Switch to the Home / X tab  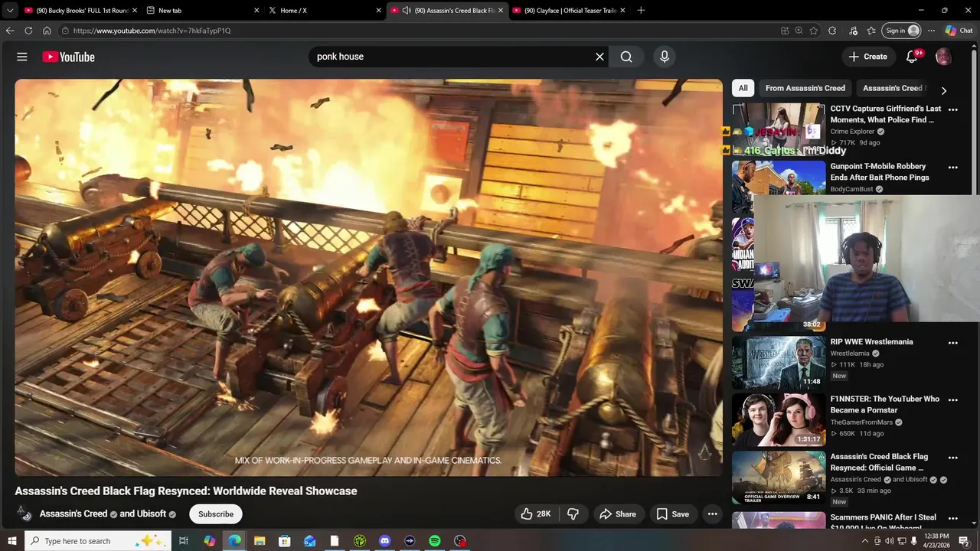(x=325, y=11)
